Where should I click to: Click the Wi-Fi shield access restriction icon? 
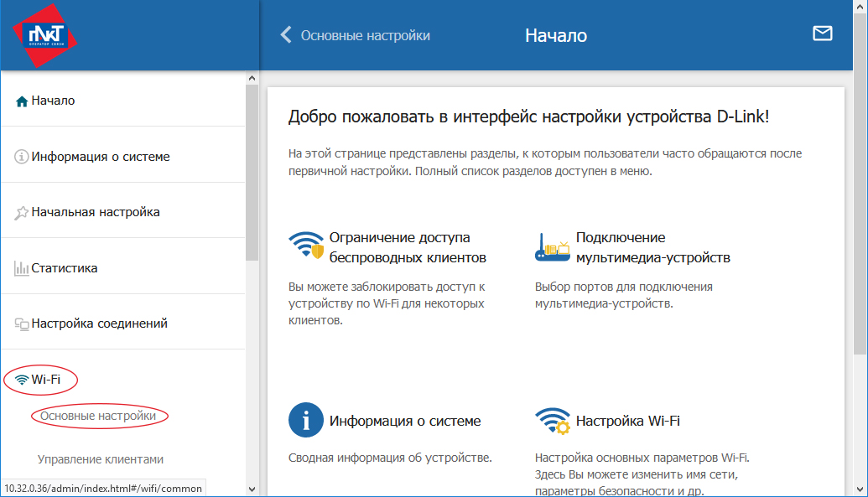pyautogui.click(x=305, y=247)
